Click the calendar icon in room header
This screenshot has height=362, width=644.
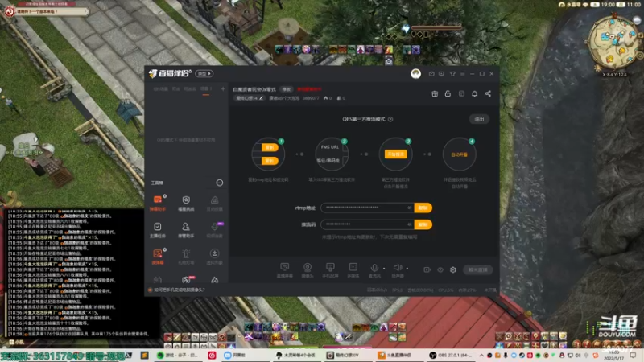[461, 93]
